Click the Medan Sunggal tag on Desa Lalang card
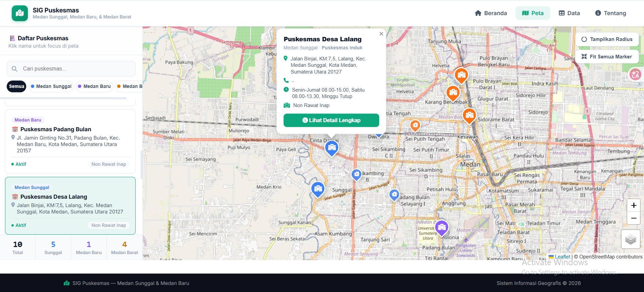 tap(32, 187)
